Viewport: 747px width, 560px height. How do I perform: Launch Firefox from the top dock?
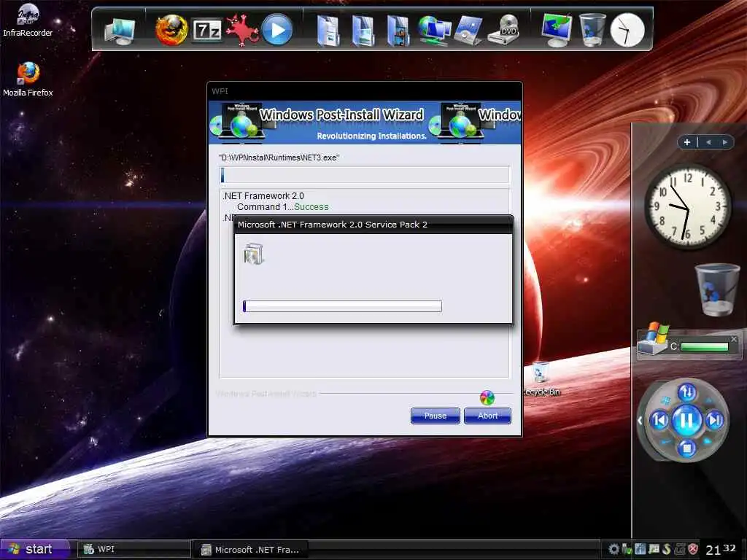(171, 29)
